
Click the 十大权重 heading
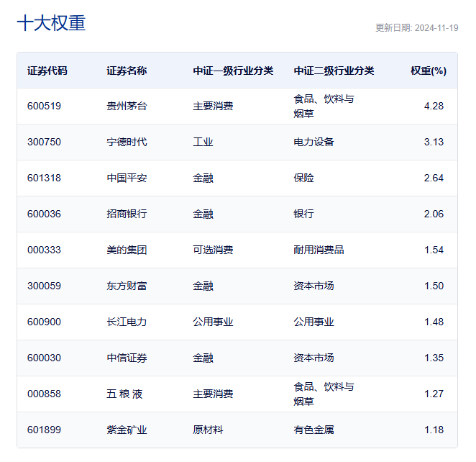click(x=51, y=23)
